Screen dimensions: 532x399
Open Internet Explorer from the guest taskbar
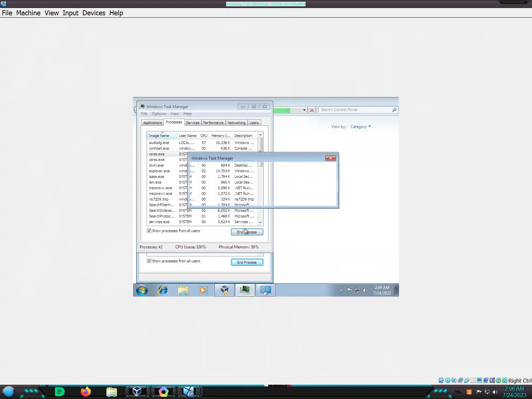coord(163,290)
